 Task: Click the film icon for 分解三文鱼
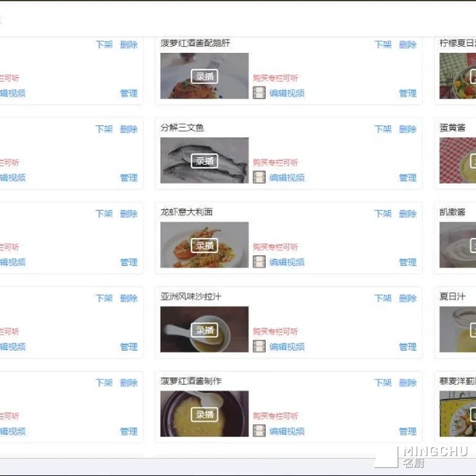click(x=259, y=177)
